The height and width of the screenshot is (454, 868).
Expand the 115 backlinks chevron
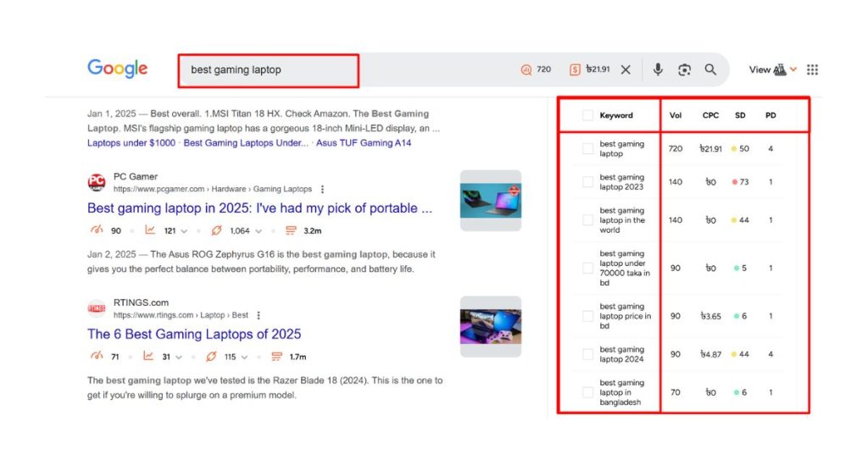coord(244,357)
